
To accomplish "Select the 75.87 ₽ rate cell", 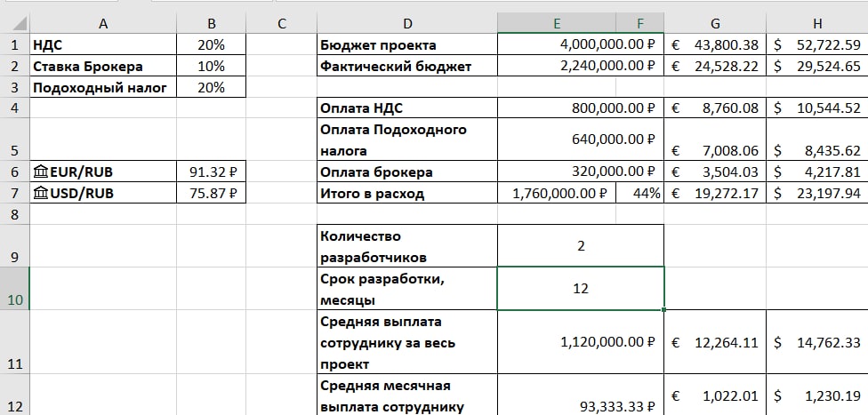I will (x=212, y=193).
